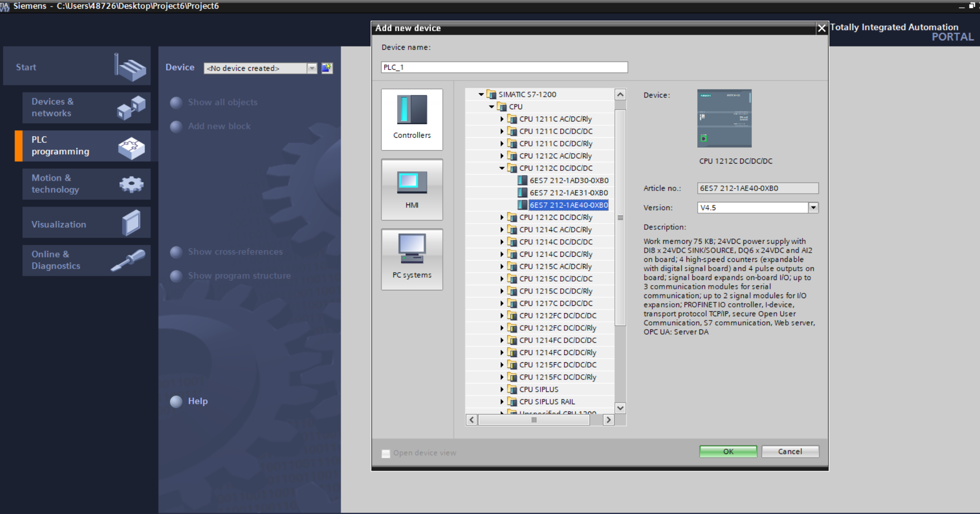Select CPU 1214FC DC/DC/Rly tree item

[x=558, y=353]
